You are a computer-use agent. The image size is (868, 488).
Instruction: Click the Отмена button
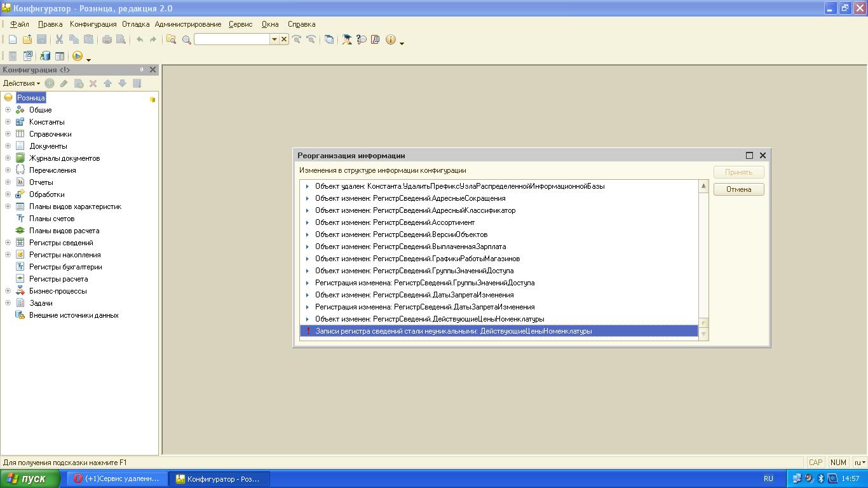tap(738, 189)
